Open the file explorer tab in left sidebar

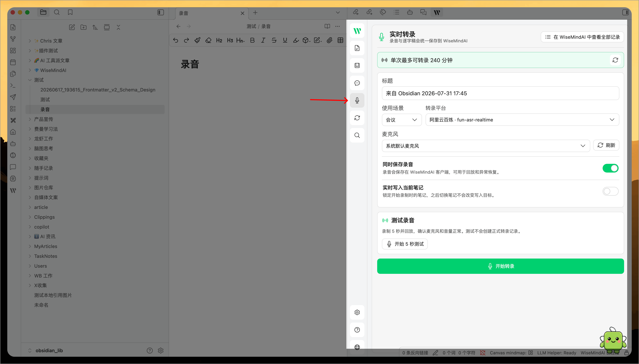(x=43, y=12)
